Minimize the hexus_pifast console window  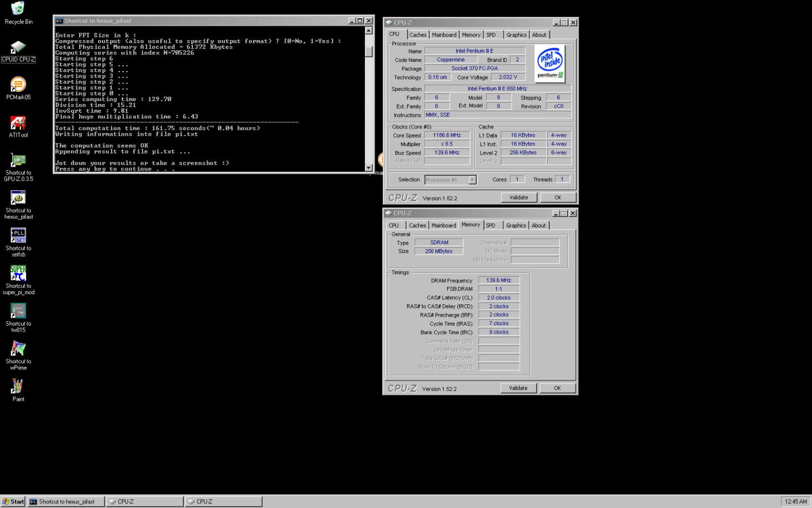pyautogui.click(x=352, y=21)
